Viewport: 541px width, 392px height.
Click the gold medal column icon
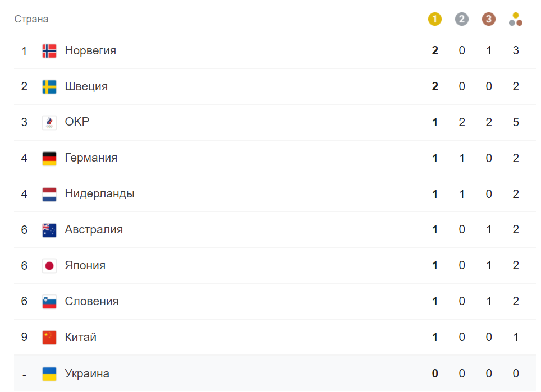(x=435, y=20)
